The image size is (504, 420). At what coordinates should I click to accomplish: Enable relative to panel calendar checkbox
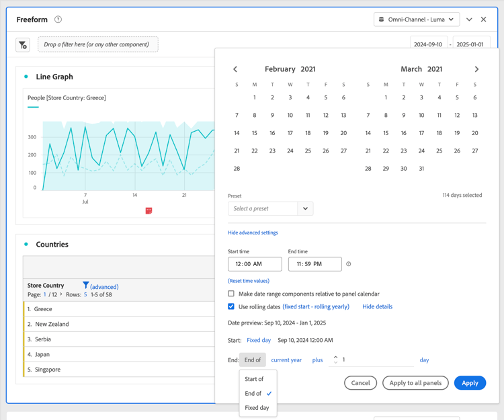click(x=230, y=294)
